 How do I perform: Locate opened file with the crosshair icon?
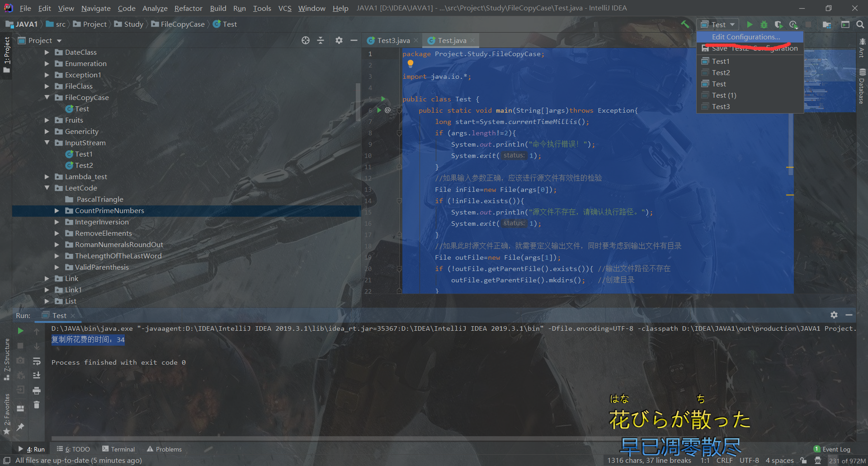[x=306, y=40]
